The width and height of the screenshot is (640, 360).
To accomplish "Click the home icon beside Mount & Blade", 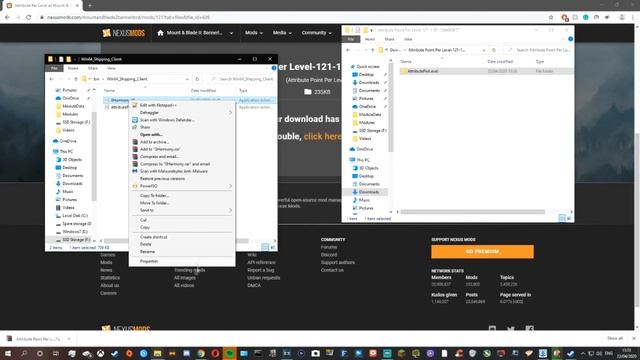I will point(160,33).
